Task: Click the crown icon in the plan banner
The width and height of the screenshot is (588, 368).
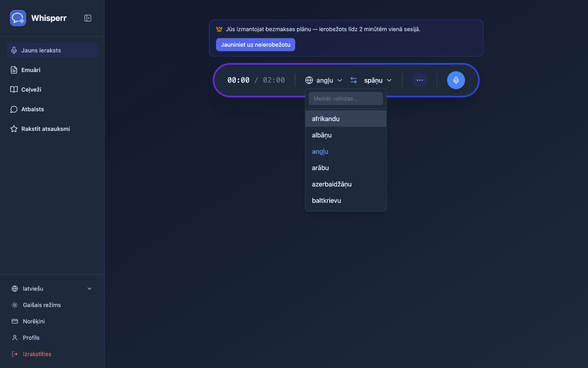Action: [x=219, y=29]
